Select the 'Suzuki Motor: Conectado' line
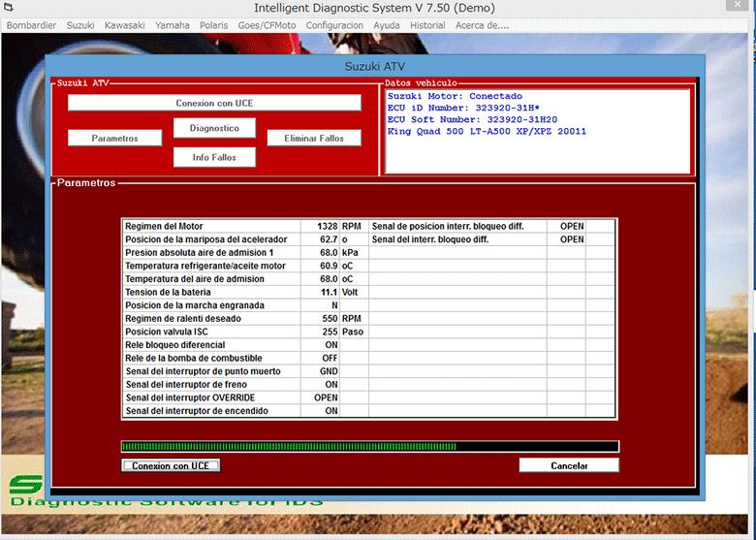The width and height of the screenshot is (756, 540). 455,96
